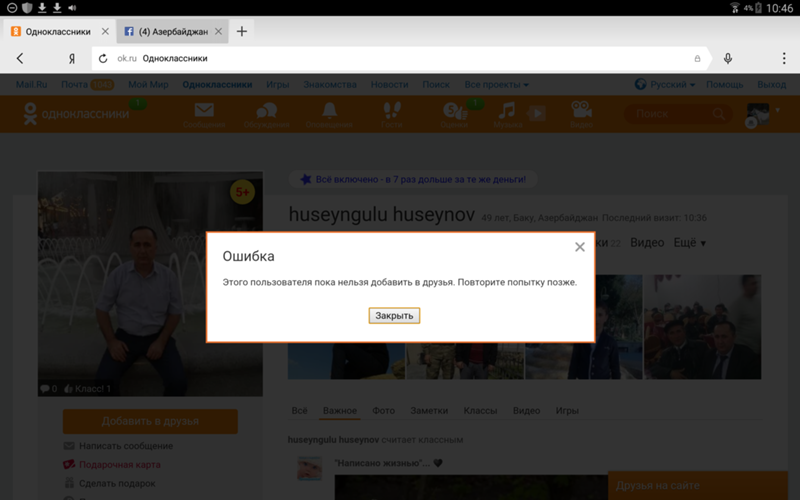Image resolution: width=800 pixels, height=500 pixels.
Task: Open Друзья на сайте panel
Action: 698,486
